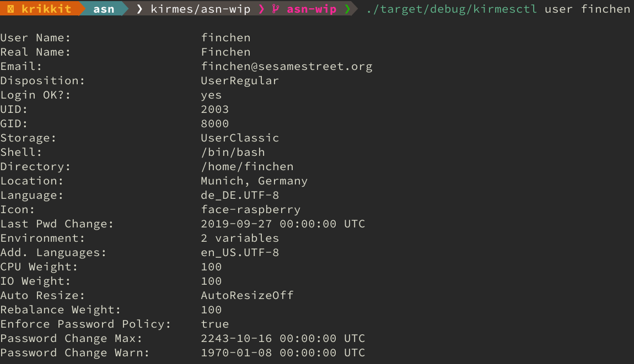Click the Login OK? yes value
Screen dimensions: 634x364
[x=211, y=95]
